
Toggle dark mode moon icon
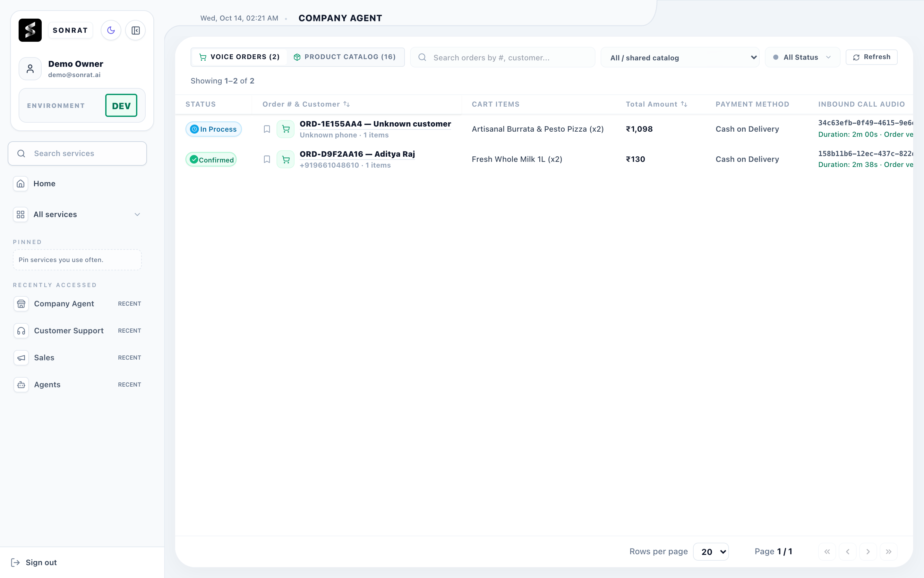coord(111,30)
